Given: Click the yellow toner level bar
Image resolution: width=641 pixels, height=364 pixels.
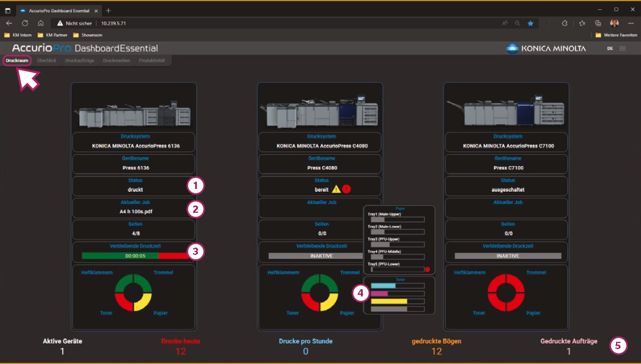Looking at the screenshot, I should [x=398, y=301].
